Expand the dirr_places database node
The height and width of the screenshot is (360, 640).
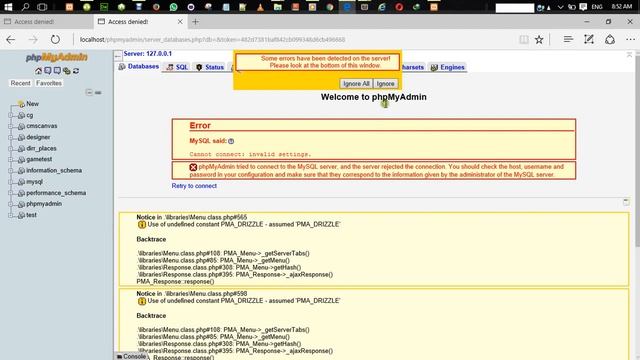11,149
